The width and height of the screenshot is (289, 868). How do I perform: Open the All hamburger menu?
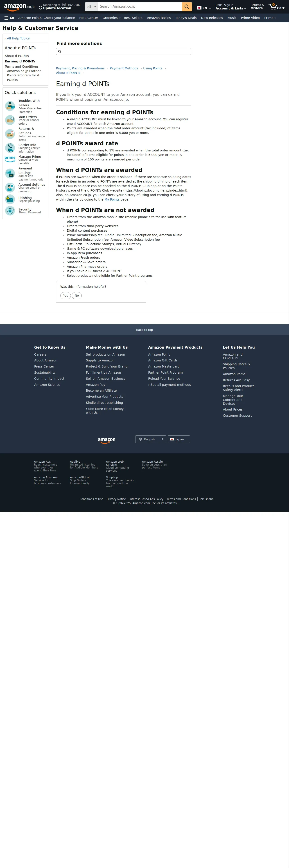click(9, 18)
